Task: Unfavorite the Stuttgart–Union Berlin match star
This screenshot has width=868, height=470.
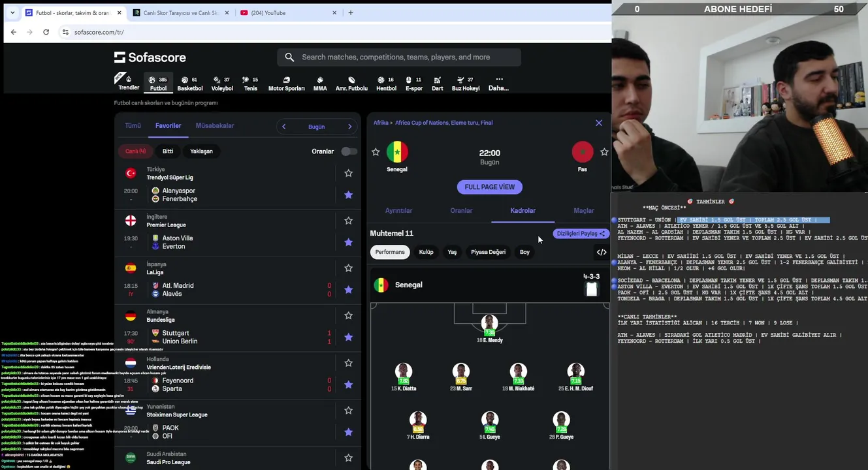Action: (x=348, y=337)
